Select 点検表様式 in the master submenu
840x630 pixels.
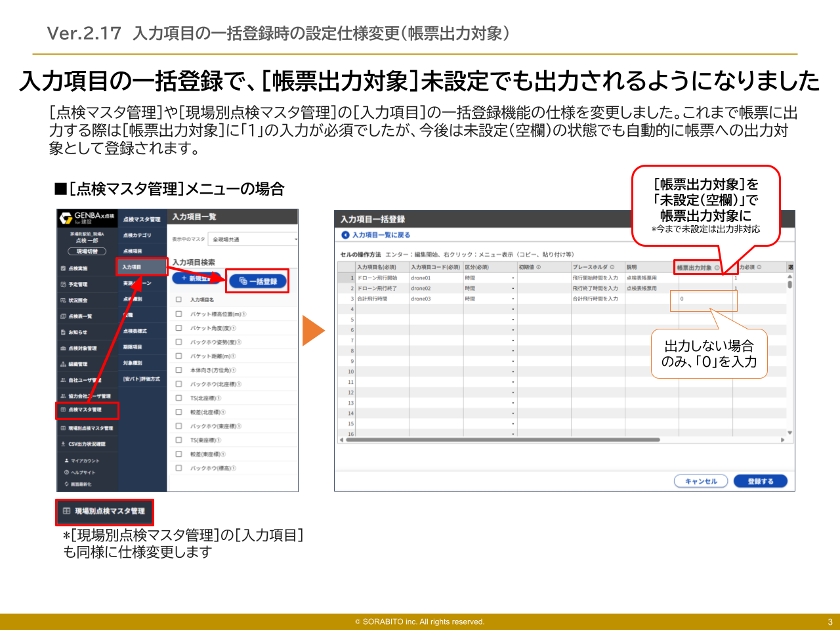point(135,331)
